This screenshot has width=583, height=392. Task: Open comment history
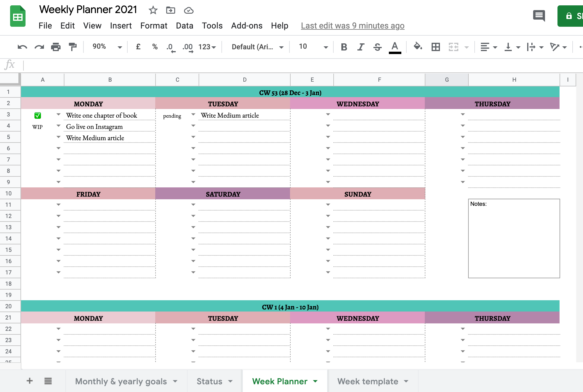coord(539,16)
